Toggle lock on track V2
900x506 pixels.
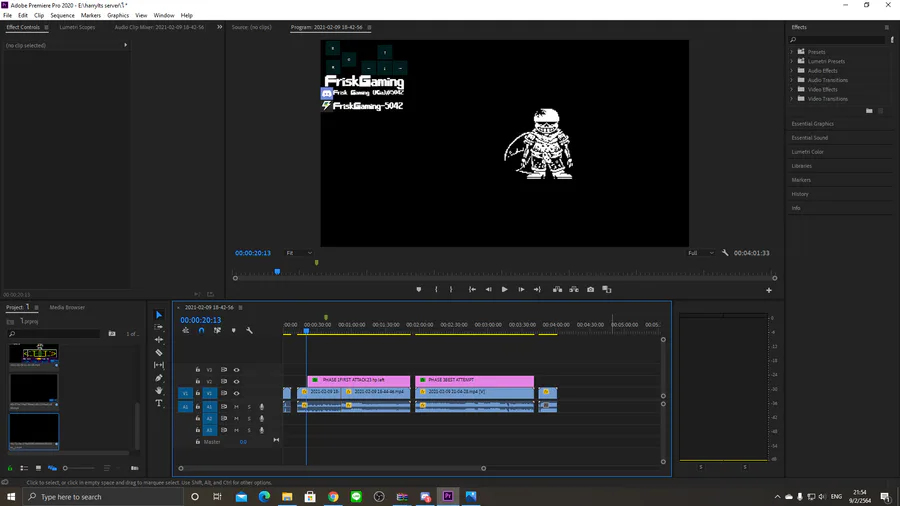point(198,382)
